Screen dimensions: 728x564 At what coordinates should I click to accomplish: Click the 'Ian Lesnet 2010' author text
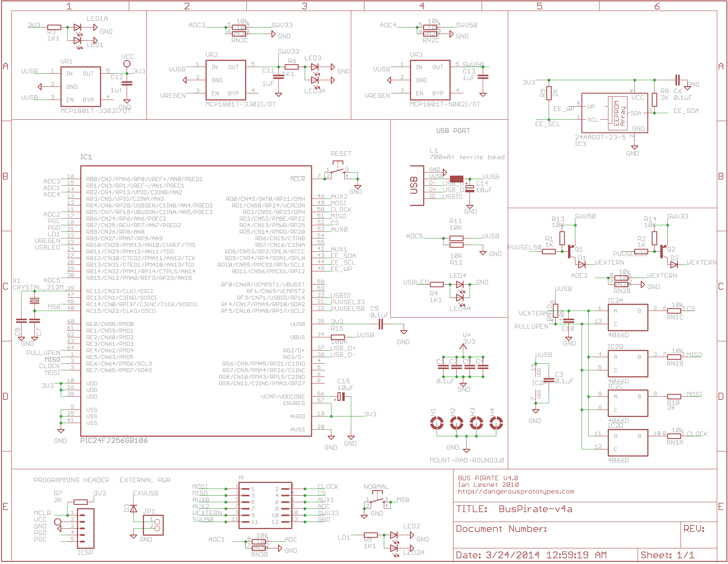(488, 485)
